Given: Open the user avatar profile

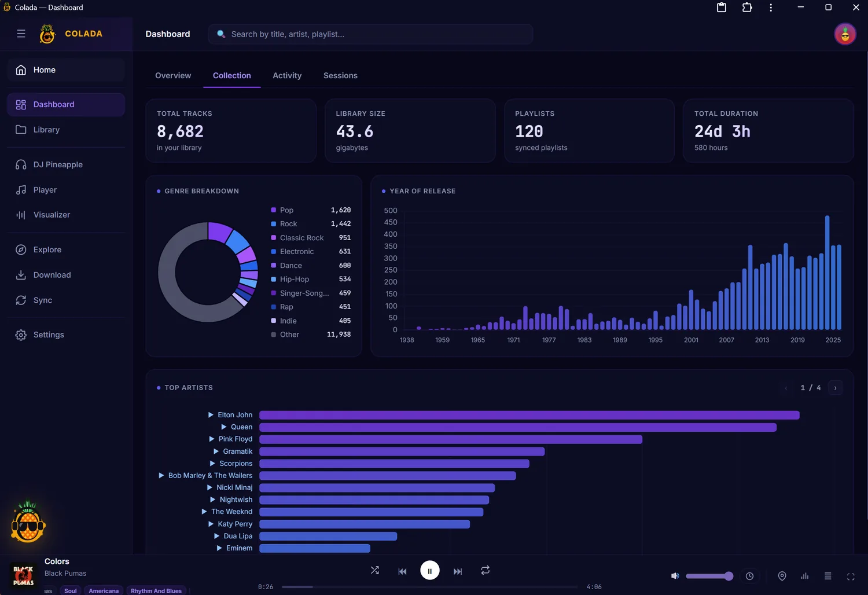Looking at the screenshot, I should [845, 34].
